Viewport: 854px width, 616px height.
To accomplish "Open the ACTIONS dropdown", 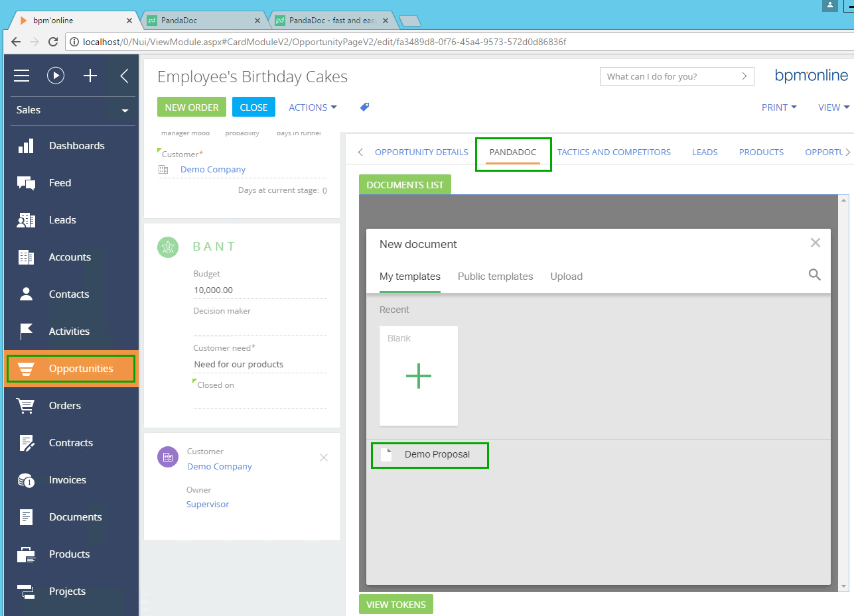I will [x=313, y=107].
